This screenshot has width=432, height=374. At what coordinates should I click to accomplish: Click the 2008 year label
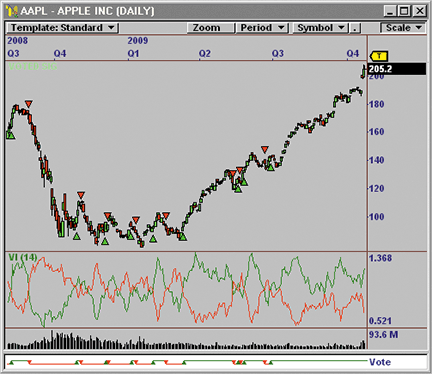(18, 41)
